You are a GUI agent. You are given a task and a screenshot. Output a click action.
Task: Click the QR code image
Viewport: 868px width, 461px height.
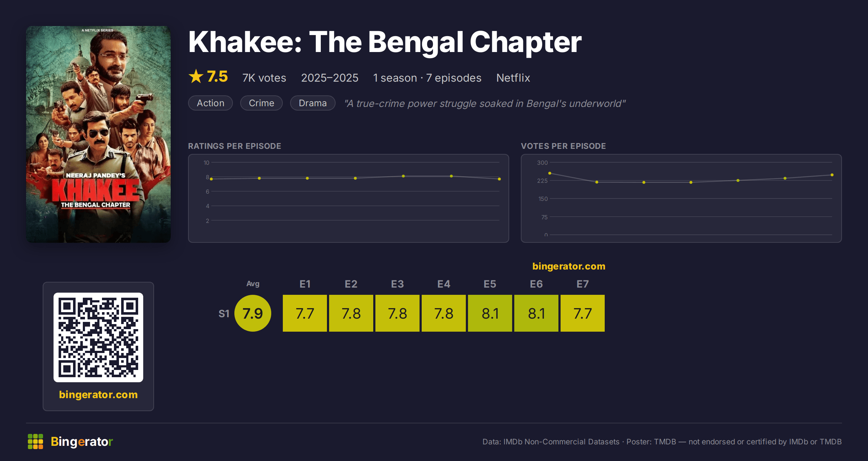click(x=98, y=337)
